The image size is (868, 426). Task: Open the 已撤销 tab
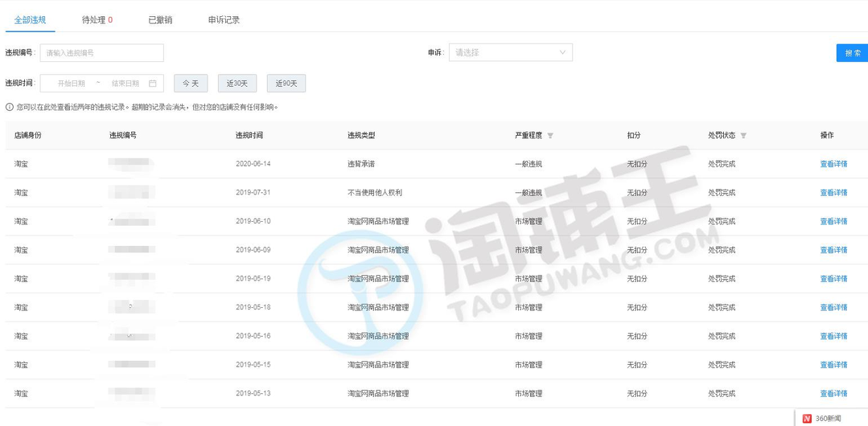pyautogui.click(x=160, y=20)
